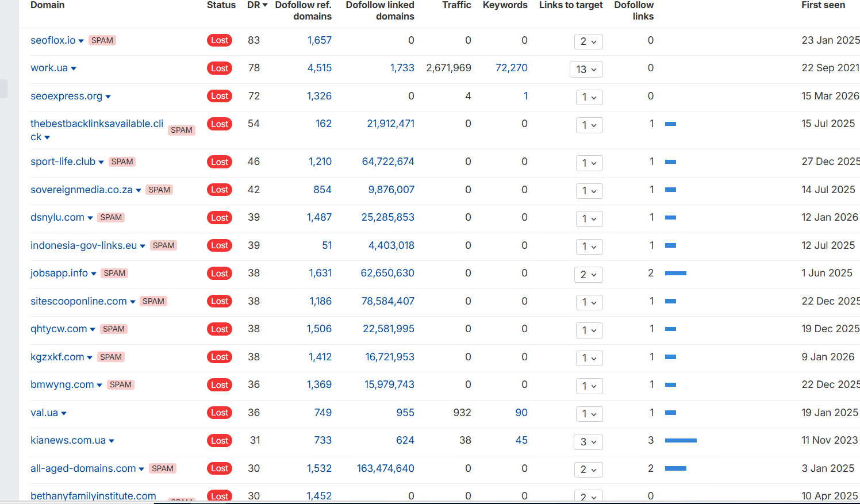Click the dofollow links bar for all-aged-domains.com
860x504 pixels.
click(675, 468)
